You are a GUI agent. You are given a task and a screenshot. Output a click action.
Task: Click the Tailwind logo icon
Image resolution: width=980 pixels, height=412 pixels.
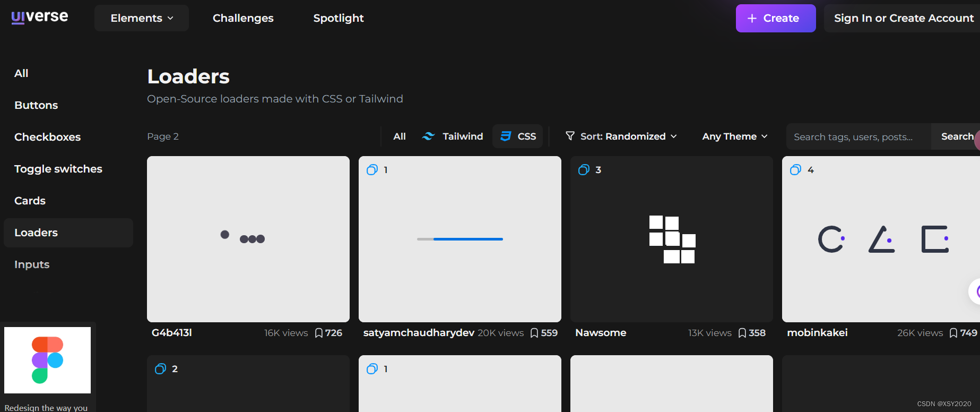point(428,136)
